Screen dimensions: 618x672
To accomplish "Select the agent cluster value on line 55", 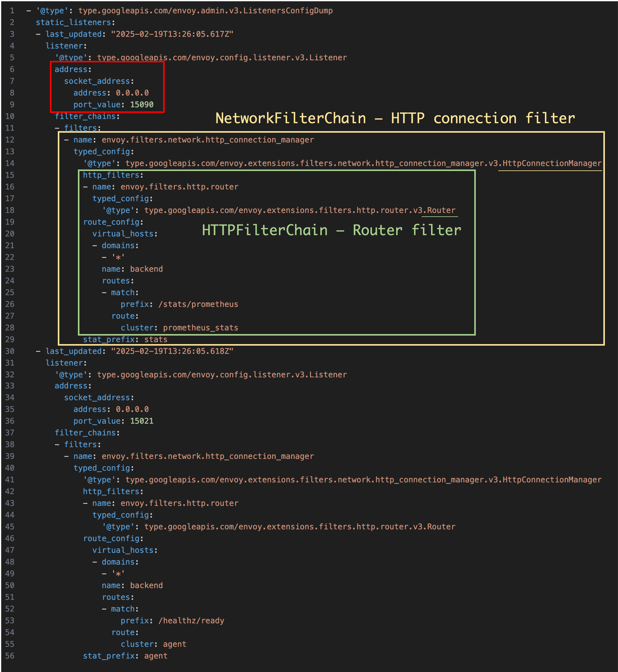I will click(x=174, y=644).
